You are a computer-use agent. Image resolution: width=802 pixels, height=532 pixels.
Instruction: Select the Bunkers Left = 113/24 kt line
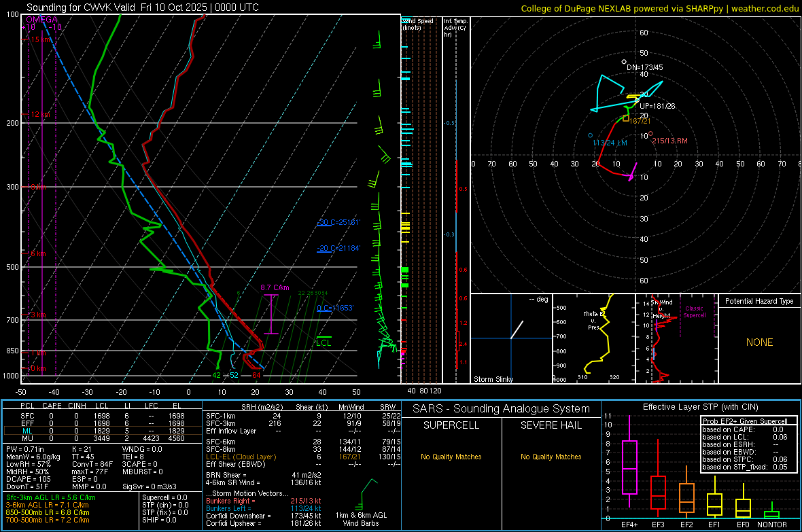point(264,508)
